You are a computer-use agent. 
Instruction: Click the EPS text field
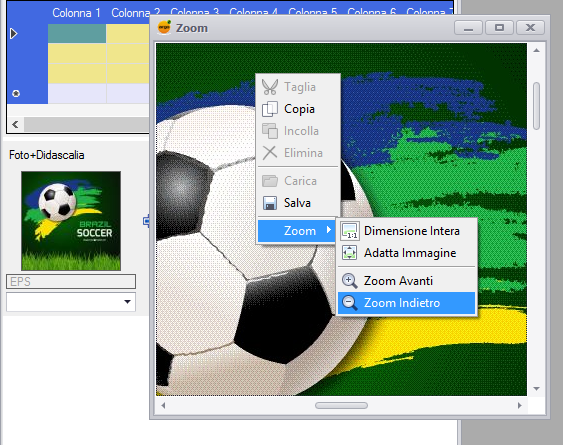click(71, 282)
